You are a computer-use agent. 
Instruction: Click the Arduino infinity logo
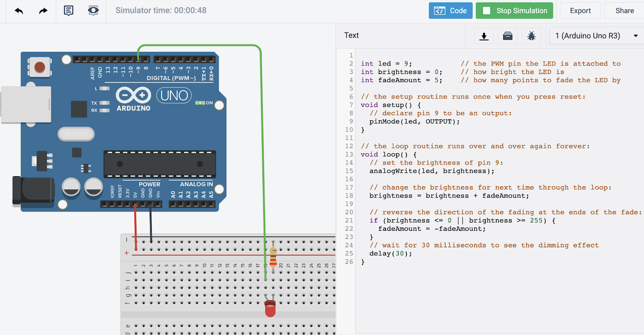[x=133, y=95]
